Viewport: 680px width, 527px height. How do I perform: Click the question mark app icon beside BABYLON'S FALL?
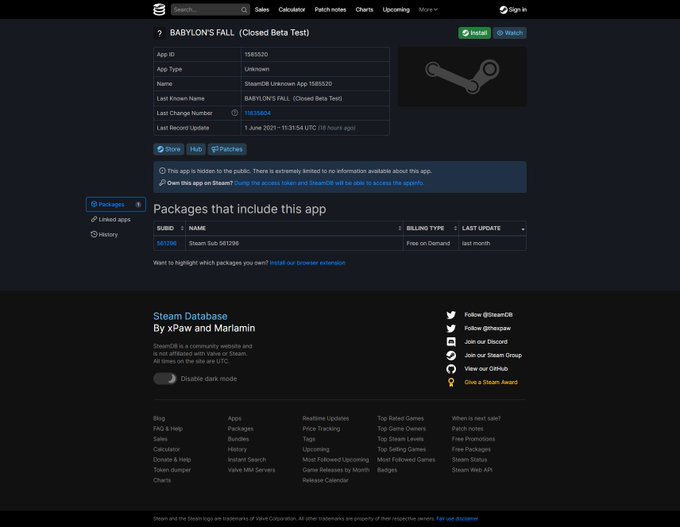(x=159, y=33)
